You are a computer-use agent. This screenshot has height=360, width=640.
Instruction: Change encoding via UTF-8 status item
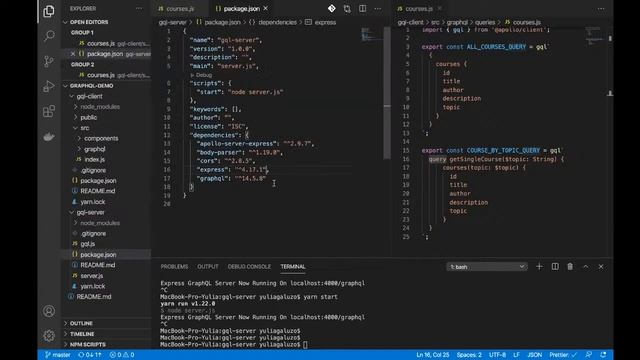(x=497, y=355)
